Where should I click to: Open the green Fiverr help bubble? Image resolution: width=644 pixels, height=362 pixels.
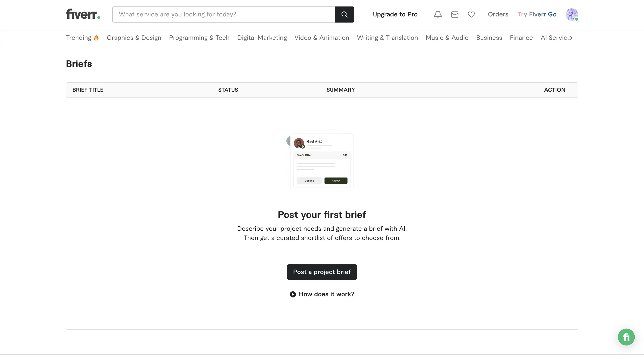626,337
